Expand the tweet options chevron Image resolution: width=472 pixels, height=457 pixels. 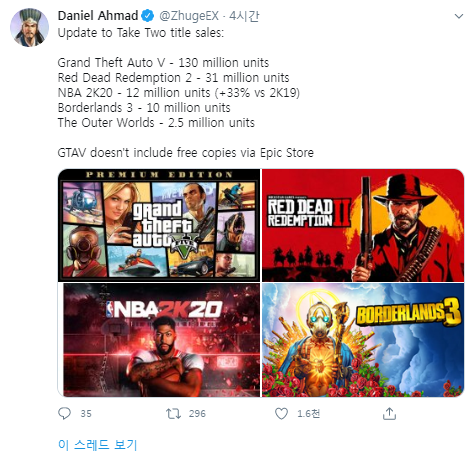[x=459, y=16]
